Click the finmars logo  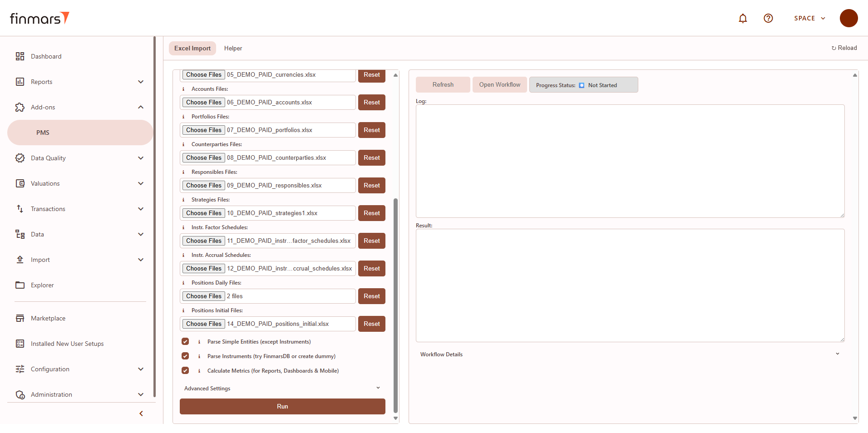pyautogui.click(x=39, y=18)
